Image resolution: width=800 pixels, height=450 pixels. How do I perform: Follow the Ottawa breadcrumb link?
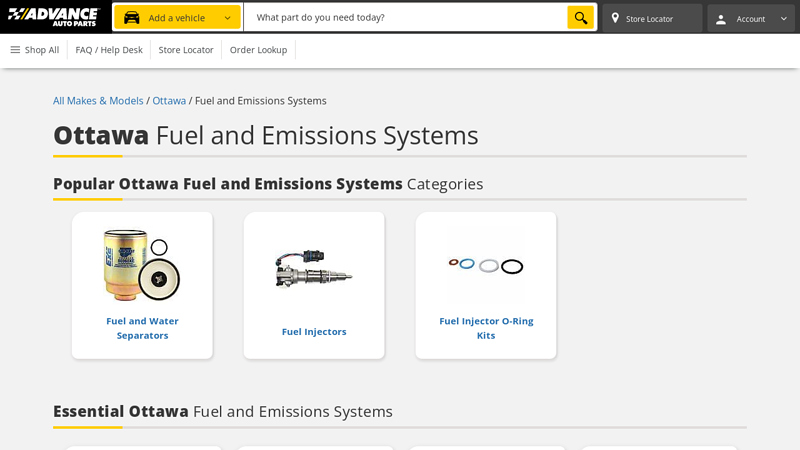click(169, 101)
